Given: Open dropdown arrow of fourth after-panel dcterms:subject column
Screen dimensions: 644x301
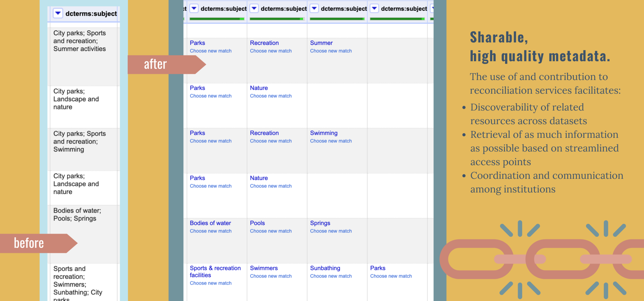Looking at the screenshot, I should (x=374, y=9).
